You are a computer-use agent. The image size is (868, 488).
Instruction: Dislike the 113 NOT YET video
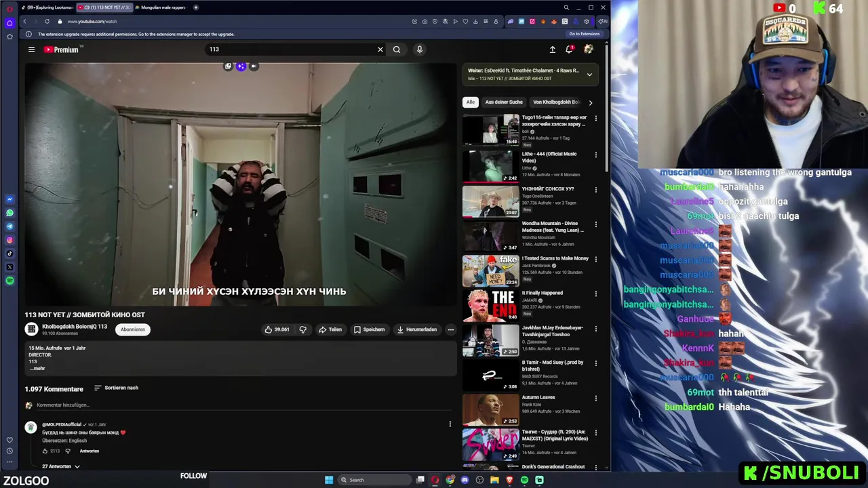pos(303,329)
